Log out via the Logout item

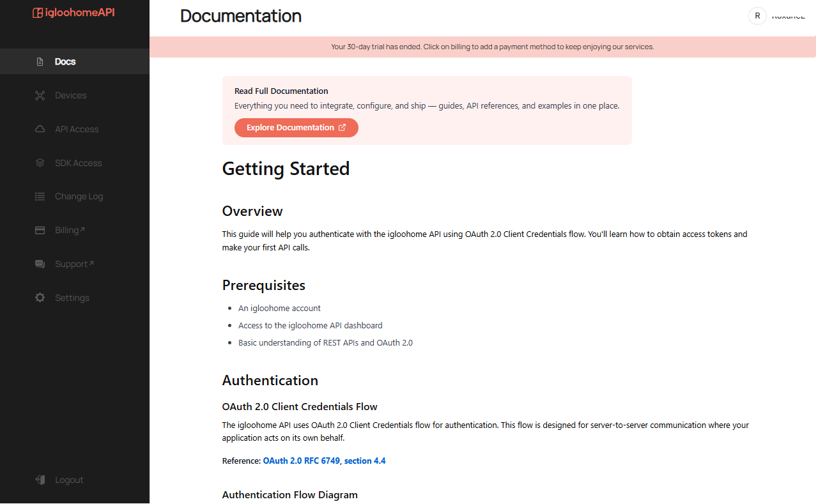pyautogui.click(x=75, y=480)
